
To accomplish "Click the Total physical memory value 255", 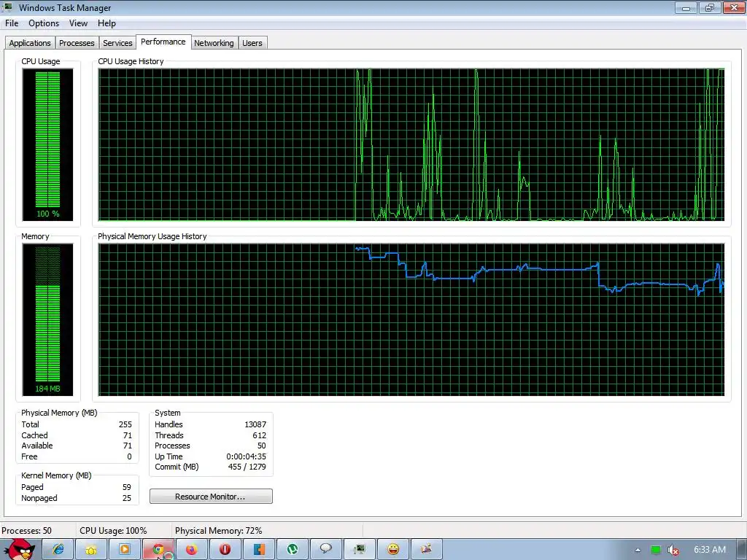I will click(x=125, y=424).
